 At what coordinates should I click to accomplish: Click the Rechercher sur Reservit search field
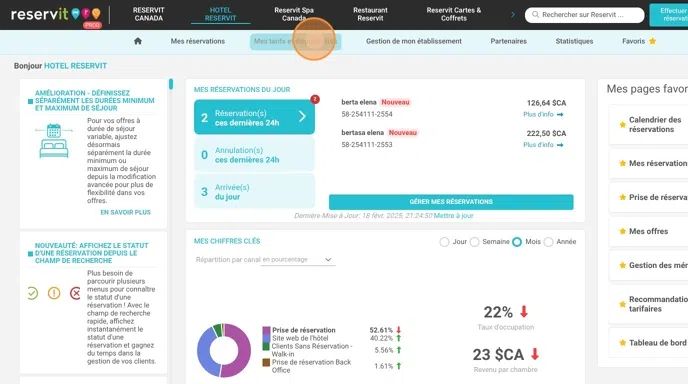(584, 14)
